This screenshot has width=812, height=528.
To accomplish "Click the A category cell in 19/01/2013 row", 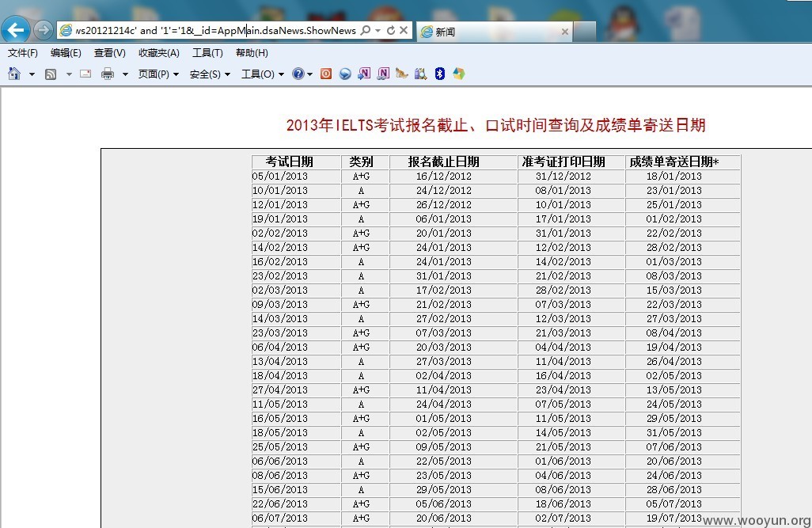I will [x=361, y=219].
